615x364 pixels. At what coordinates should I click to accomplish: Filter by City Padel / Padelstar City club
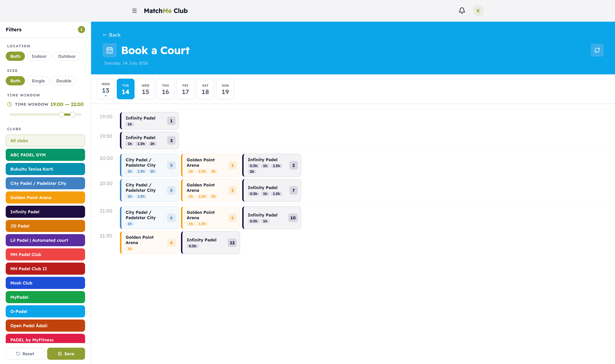(x=45, y=183)
